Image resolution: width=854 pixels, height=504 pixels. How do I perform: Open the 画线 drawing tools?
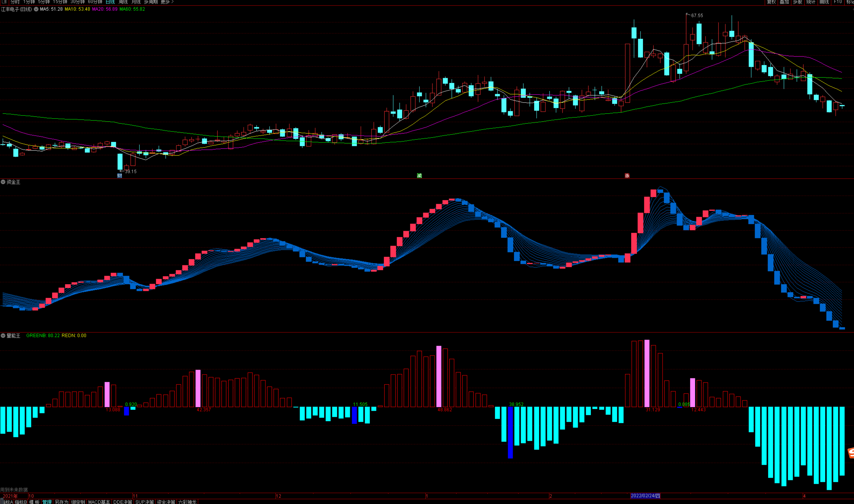[824, 2]
